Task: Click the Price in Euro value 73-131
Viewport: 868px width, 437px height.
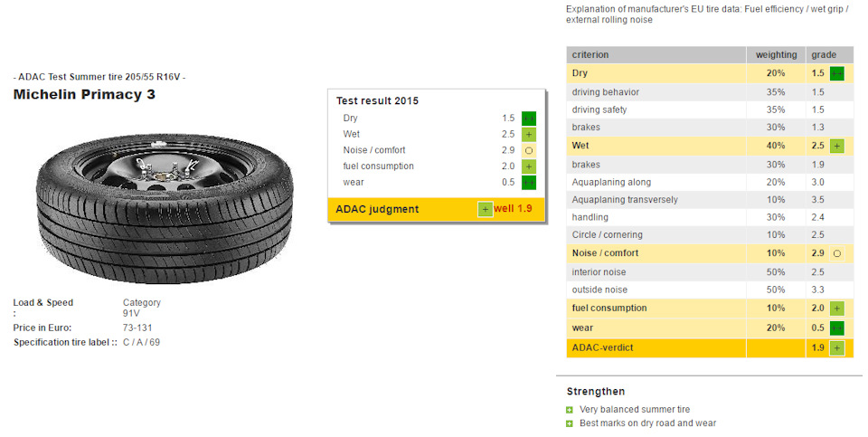Action: point(137,328)
